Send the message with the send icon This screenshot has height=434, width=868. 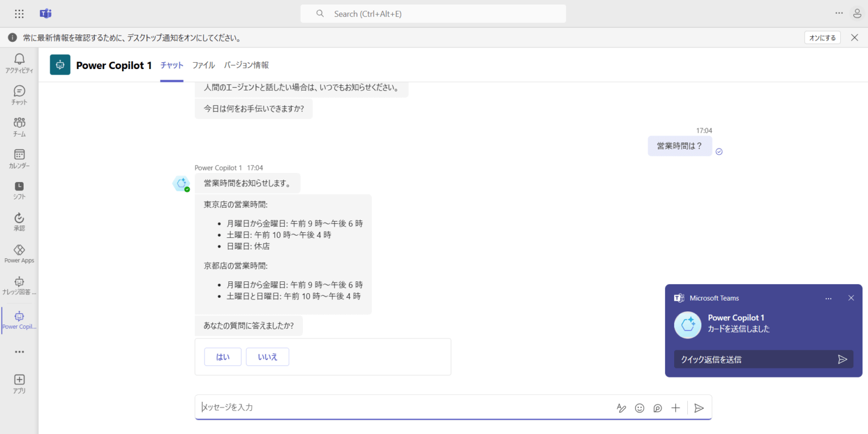(699, 407)
